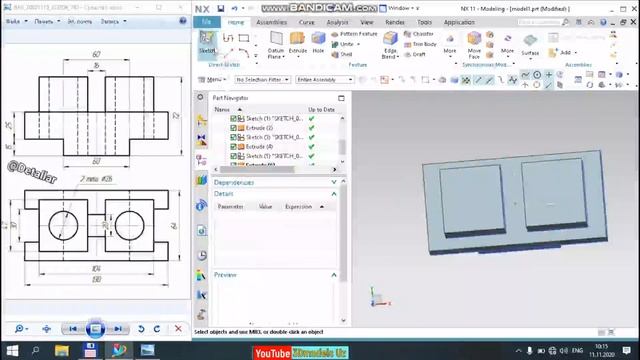
Task: Start slideshow in image viewer
Action: 95,329
